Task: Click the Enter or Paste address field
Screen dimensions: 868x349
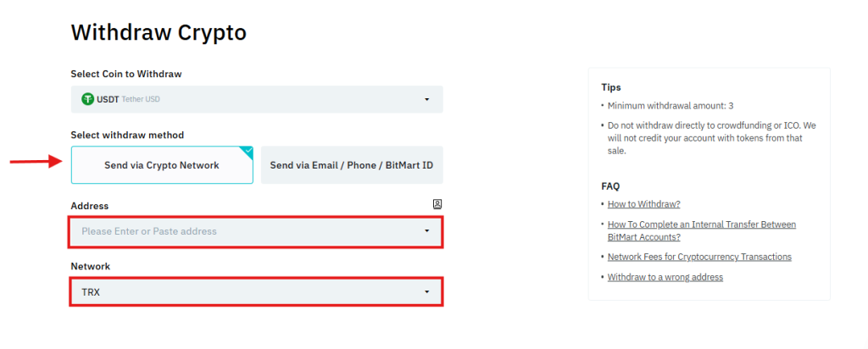Action: click(237, 231)
